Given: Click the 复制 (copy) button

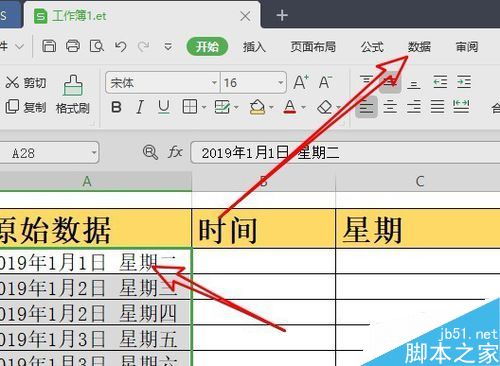Looking at the screenshot, I should 26,107.
